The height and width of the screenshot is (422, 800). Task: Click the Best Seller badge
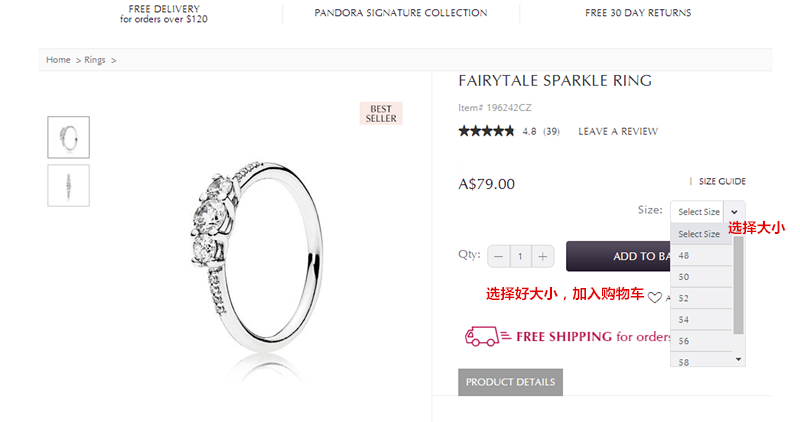381,113
